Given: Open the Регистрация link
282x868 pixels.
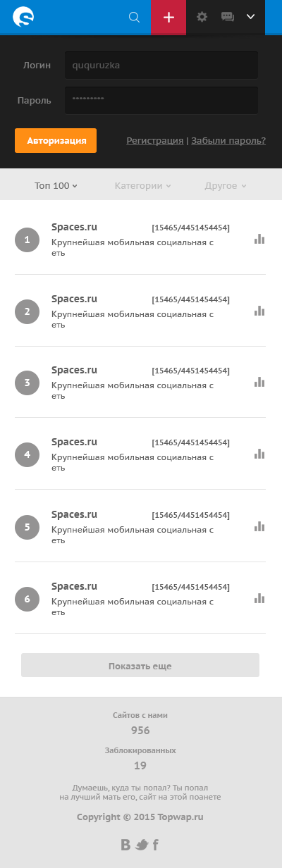Looking at the screenshot, I should [x=155, y=141].
